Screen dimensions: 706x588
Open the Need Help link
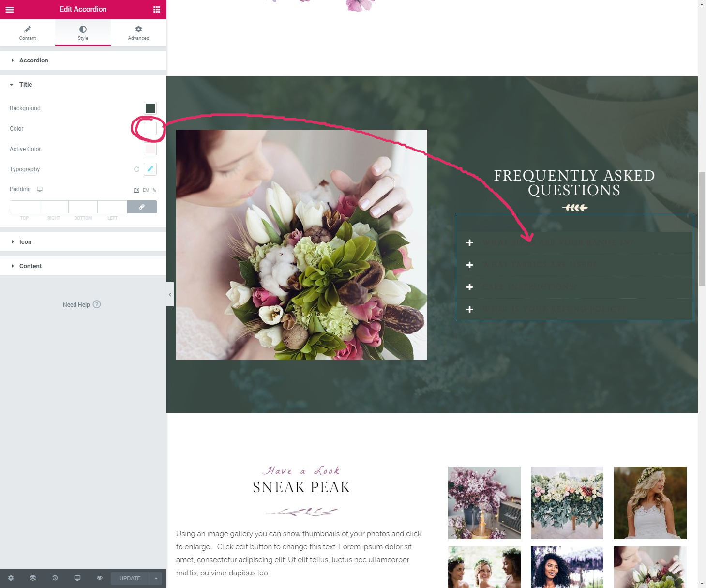pyautogui.click(x=76, y=305)
